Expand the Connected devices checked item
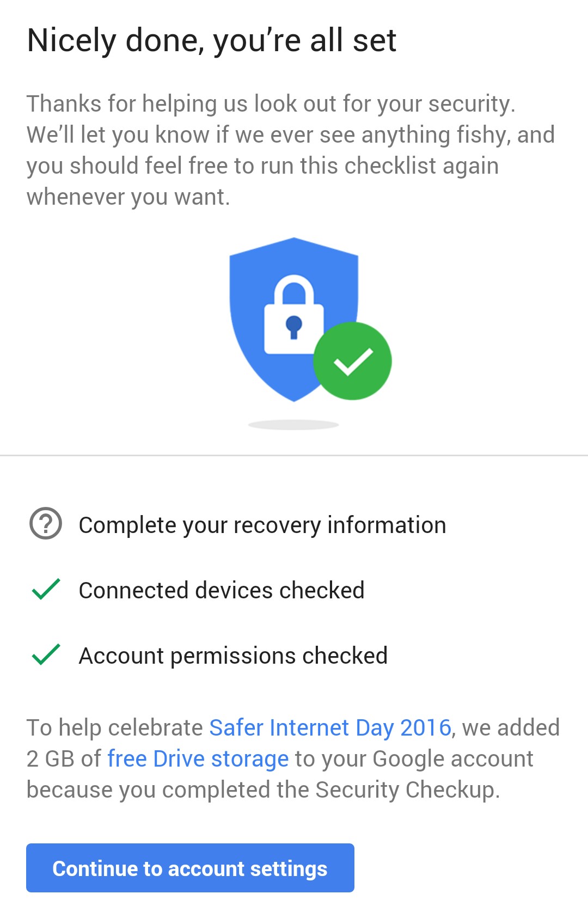The image size is (588, 900). coord(222,590)
